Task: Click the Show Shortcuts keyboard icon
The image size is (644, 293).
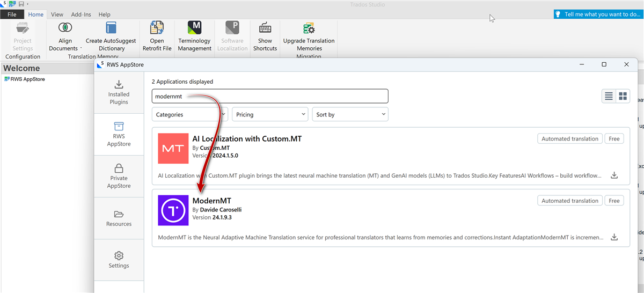Action: (x=265, y=28)
